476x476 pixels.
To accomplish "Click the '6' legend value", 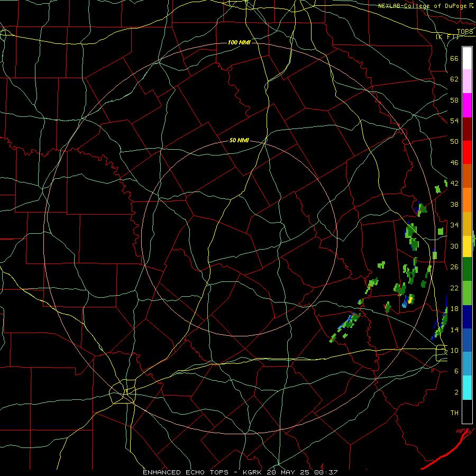I will coord(456,371).
